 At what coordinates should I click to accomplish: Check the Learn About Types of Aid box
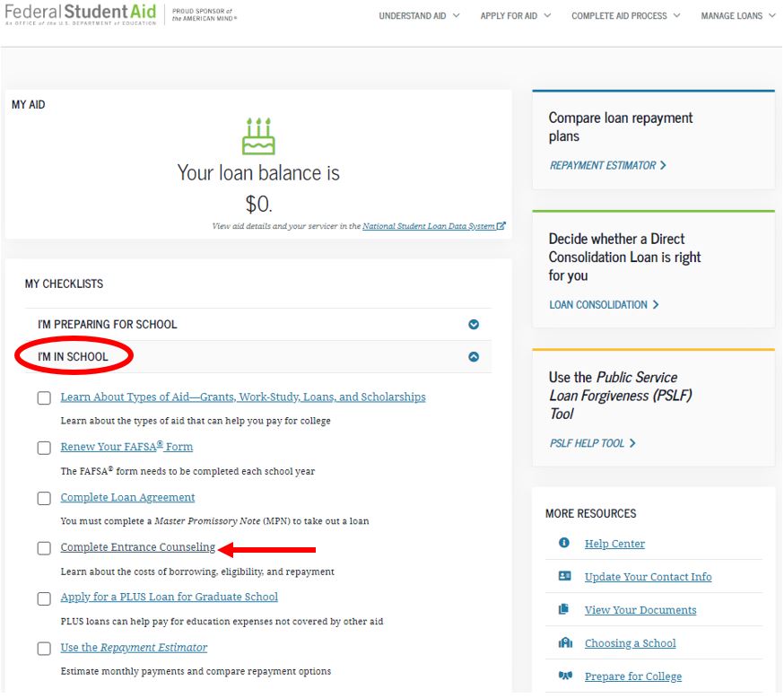point(44,398)
